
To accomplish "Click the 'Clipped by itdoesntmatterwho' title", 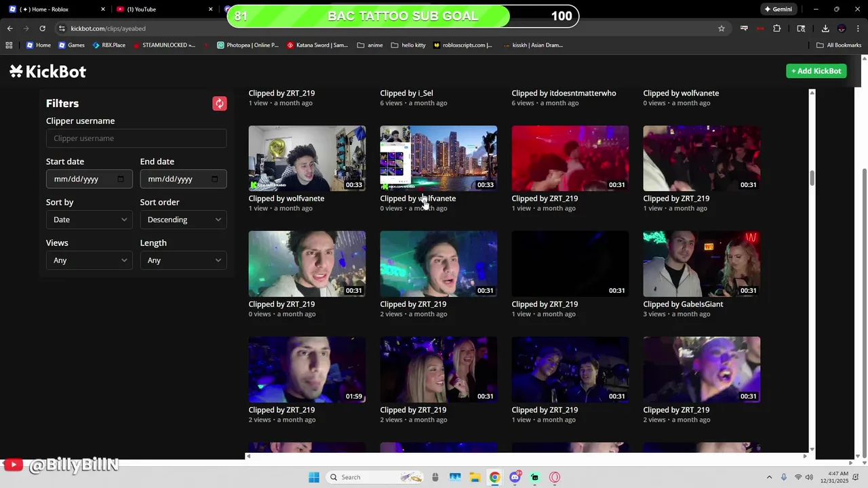I will point(564,93).
